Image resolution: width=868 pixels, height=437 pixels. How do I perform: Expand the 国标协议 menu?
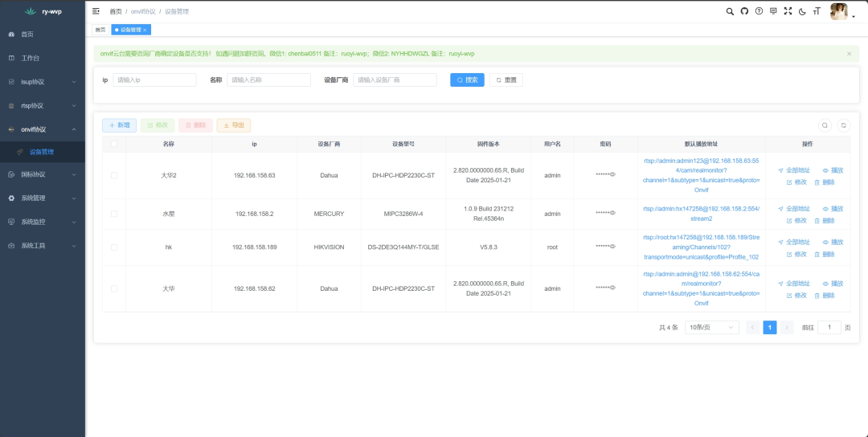coord(43,174)
